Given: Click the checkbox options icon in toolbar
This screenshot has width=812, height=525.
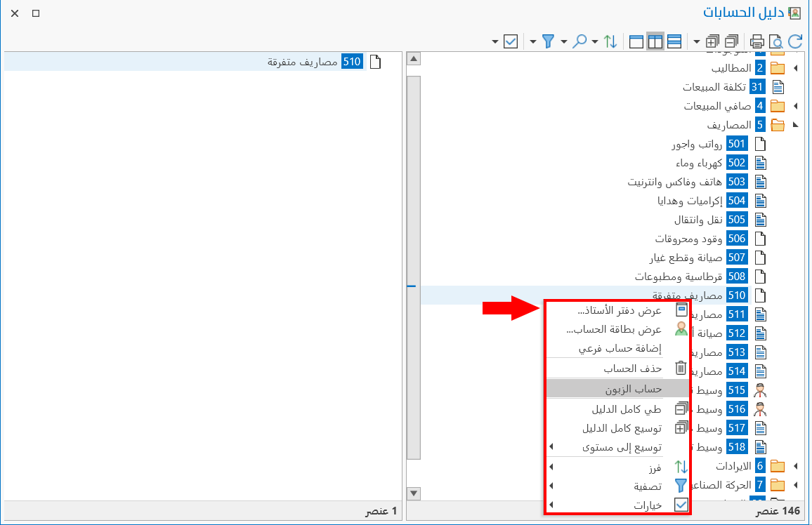Looking at the screenshot, I should click(510, 41).
